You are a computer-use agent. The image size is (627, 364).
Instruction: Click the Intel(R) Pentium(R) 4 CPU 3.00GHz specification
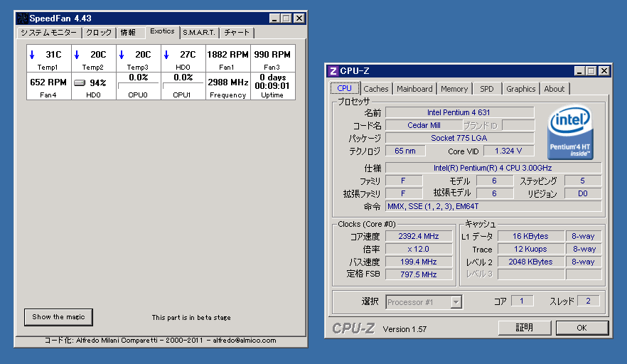(x=493, y=168)
